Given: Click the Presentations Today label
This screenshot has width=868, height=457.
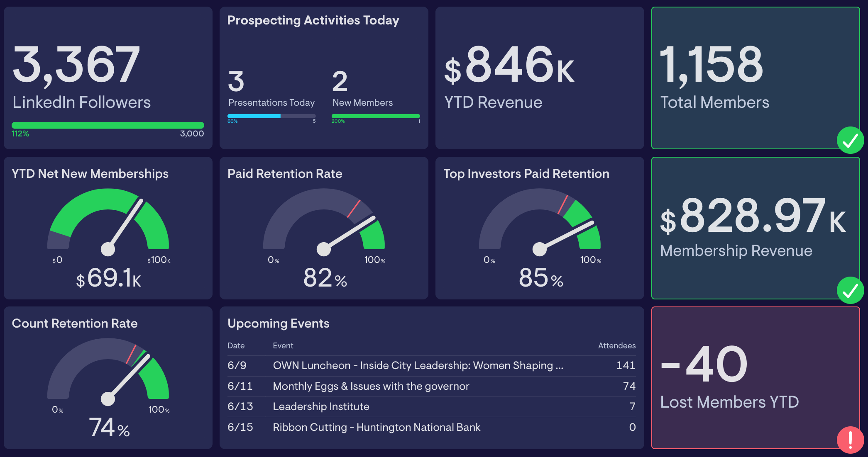Looking at the screenshot, I should pos(271,102).
